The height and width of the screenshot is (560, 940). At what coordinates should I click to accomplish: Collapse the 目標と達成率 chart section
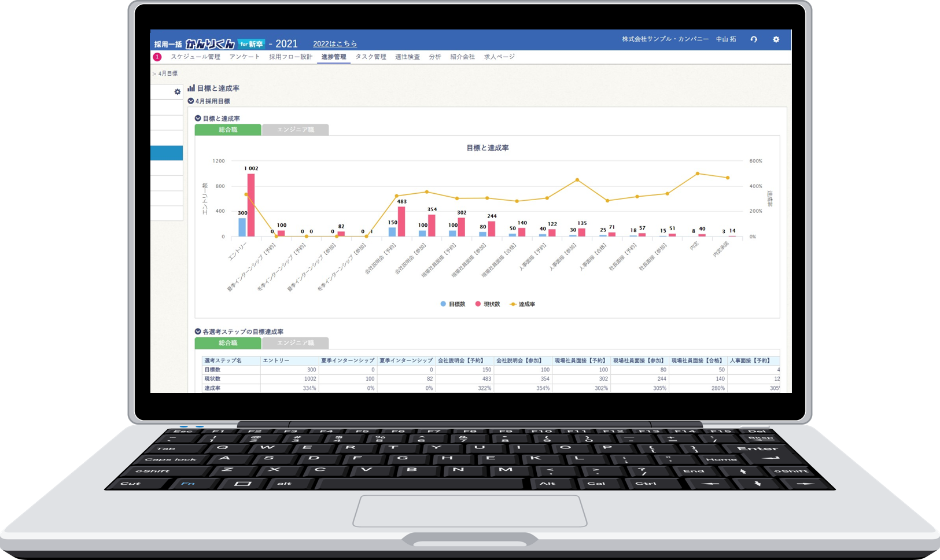tap(198, 119)
